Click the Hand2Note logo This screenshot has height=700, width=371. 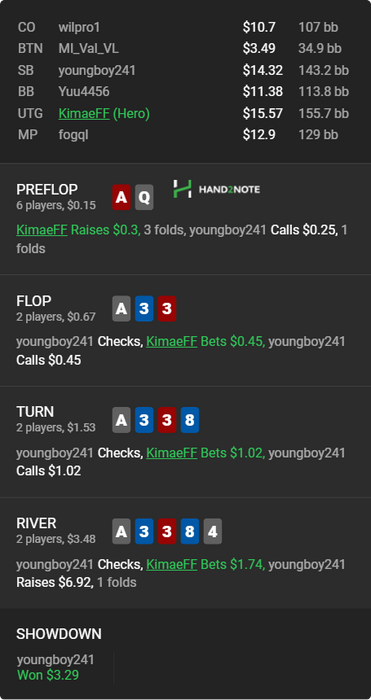pos(217,189)
